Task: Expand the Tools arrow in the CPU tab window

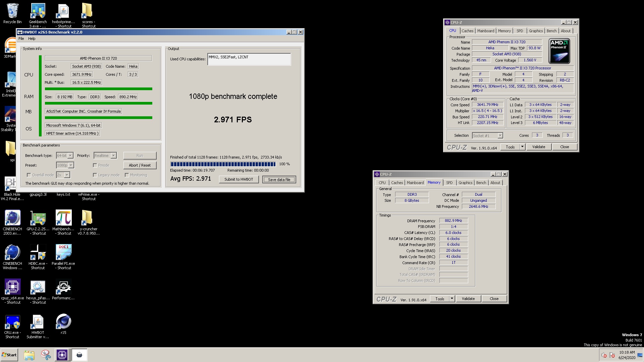Action: coord(522,147)
